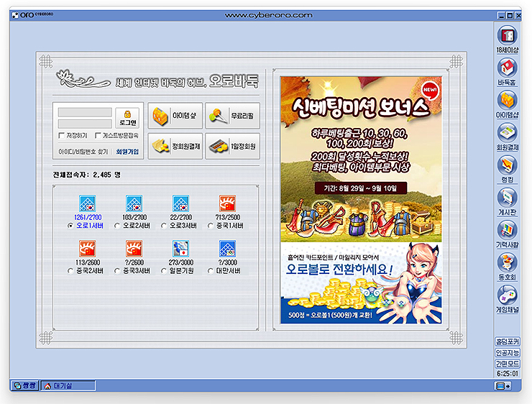Click the 대만서버 server icon
This screenshot has width=532, height=404.
(x=227, y=249)
